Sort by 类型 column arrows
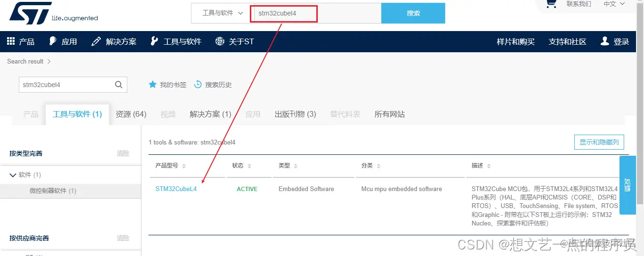The width and height of the screenshot is (644, 256). coord(296,166)
